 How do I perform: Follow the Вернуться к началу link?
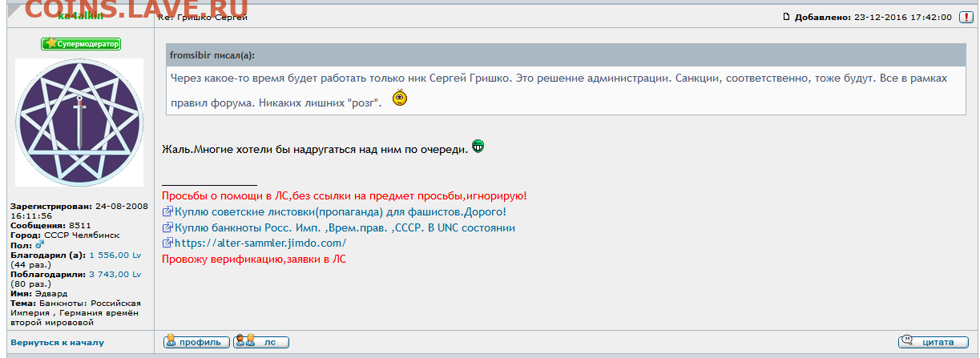click(x=57, y=343)
